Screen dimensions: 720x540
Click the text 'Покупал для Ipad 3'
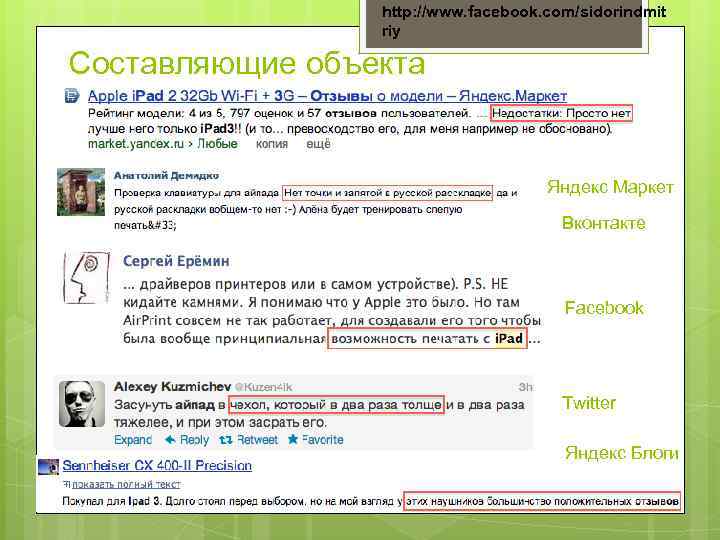tap(111, 501)
